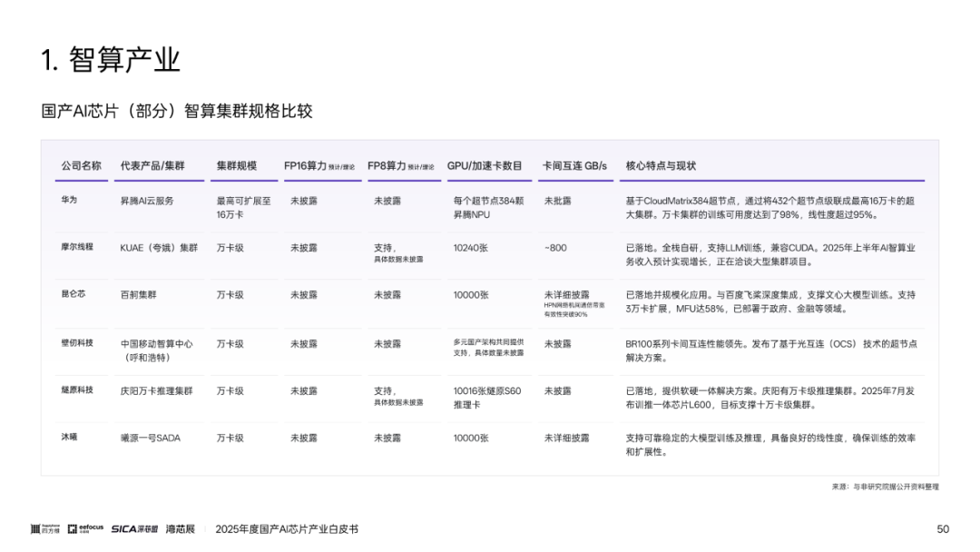The width and height of the screenshot is (980, 552).
Task: Click the '集群规模' column header
Action: click(237, 165)
